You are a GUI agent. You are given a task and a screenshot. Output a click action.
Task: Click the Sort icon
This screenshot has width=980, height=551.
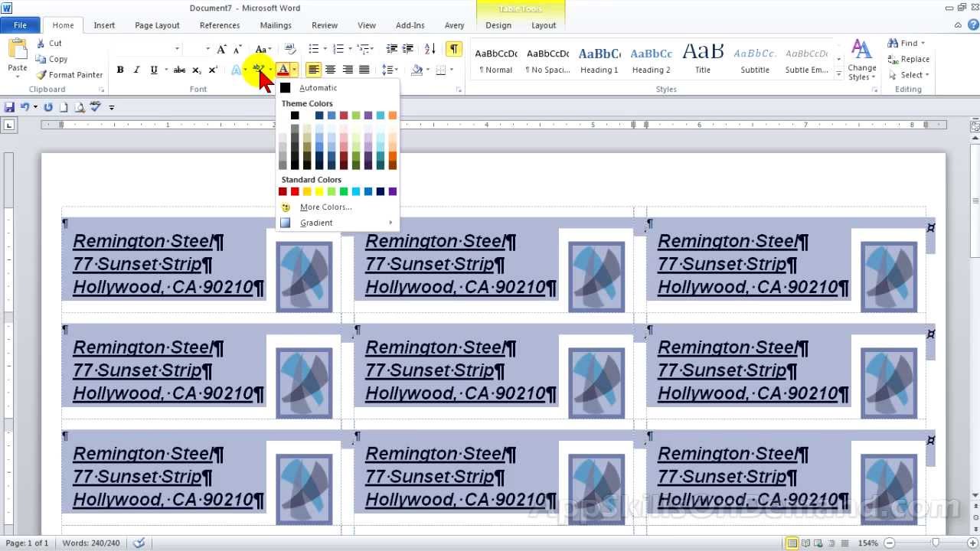pos(430,49)
